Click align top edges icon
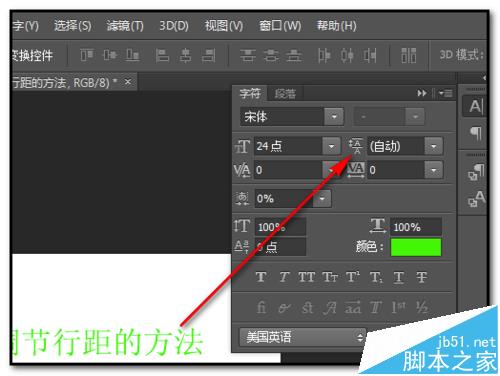 [87, 55]
